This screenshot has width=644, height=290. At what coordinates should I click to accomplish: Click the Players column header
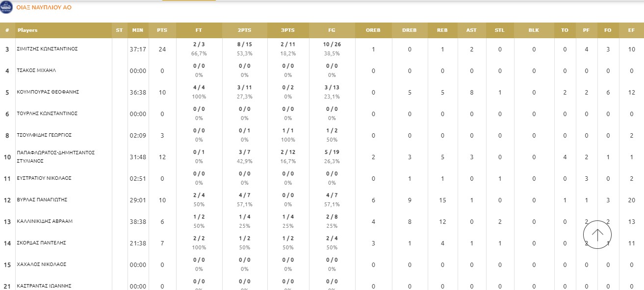click(x=27, y=30)
